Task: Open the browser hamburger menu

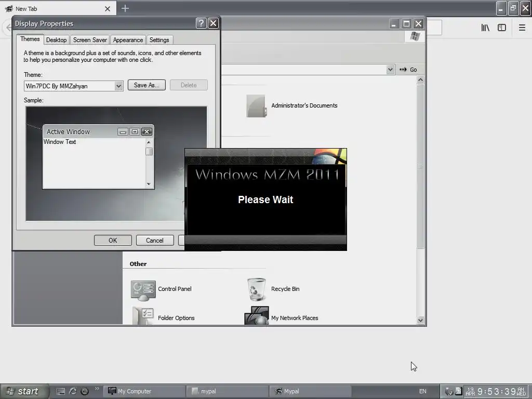Action: pyautogui.click(x=522, y=28)
